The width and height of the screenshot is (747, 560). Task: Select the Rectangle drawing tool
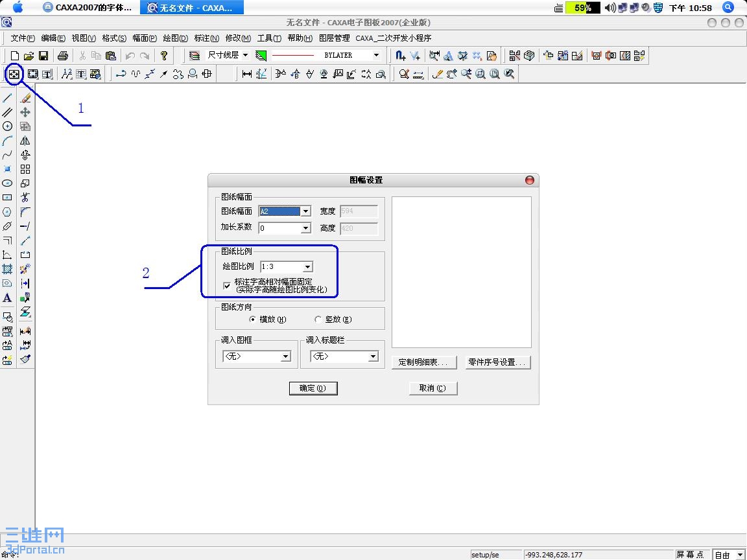(x=7, y=197)
